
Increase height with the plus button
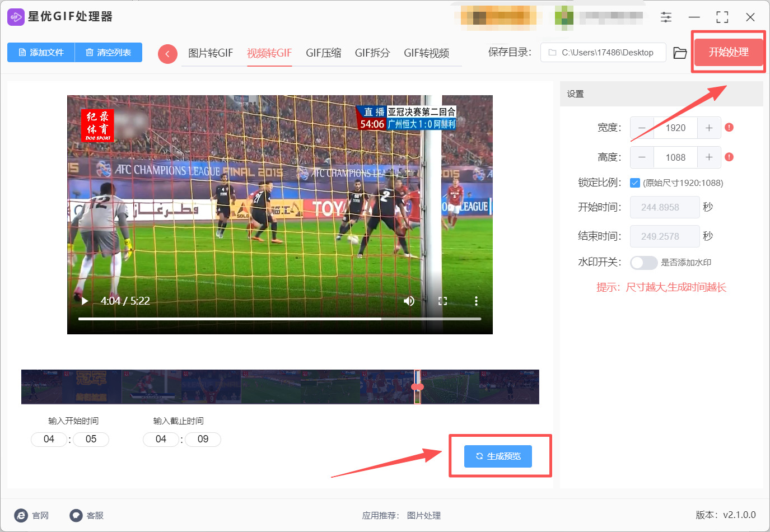click(709, 157)
